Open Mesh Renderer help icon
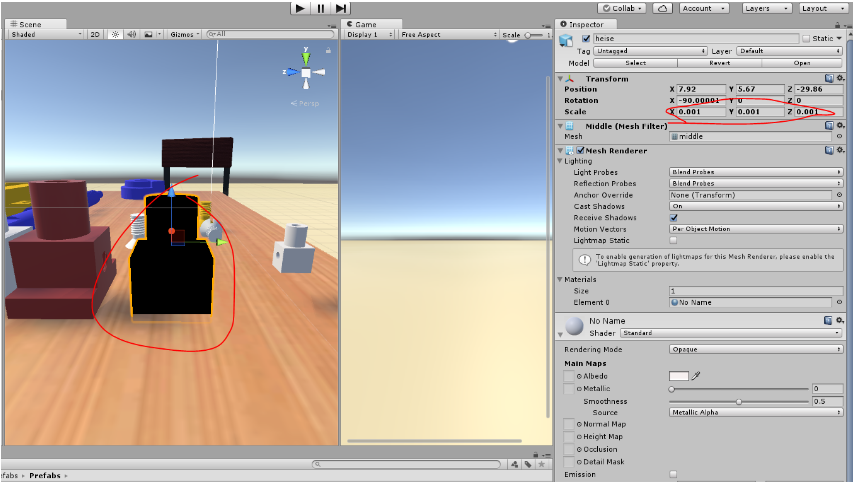 [829, 150]
